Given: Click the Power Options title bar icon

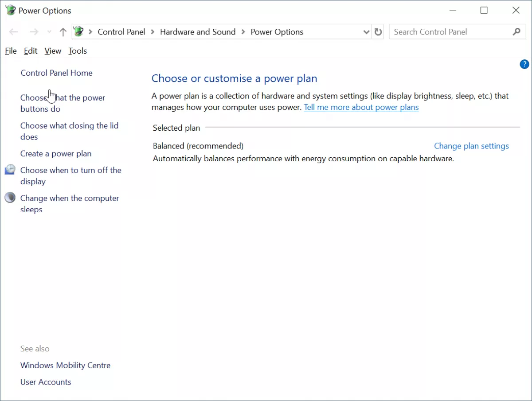Looking at the screenshot, I should pyautogui.click(x=11, y=10).
